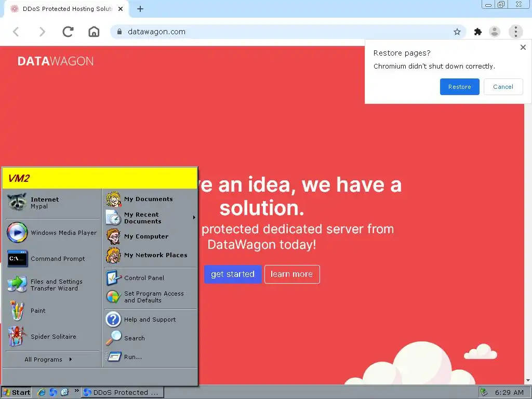This screenshot has width=532, height=399.
Task: Open the Run... dialog
Action: 151,357
